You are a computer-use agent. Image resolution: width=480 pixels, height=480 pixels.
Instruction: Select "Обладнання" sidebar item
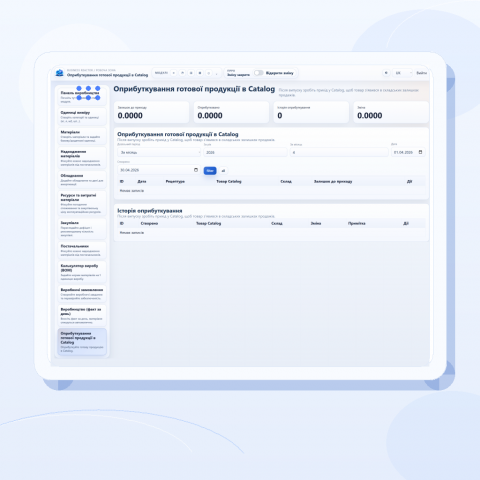pos(82,179)
